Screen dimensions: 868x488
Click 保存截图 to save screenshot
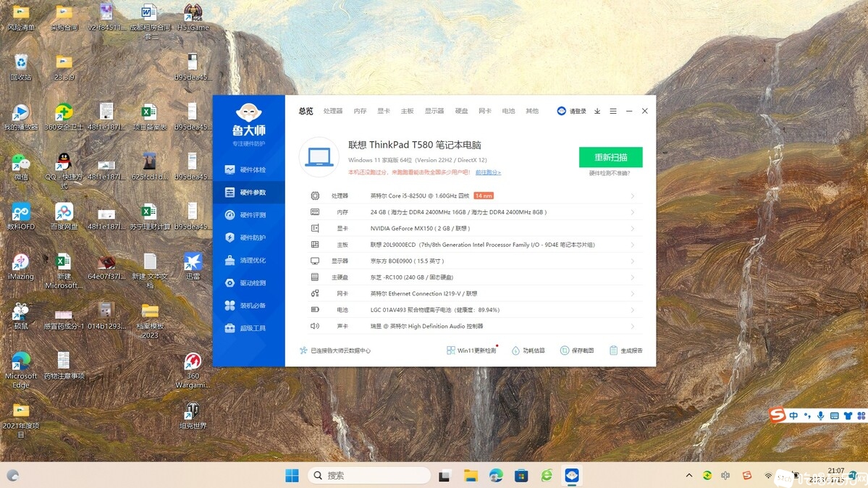(x=577, y=350)
